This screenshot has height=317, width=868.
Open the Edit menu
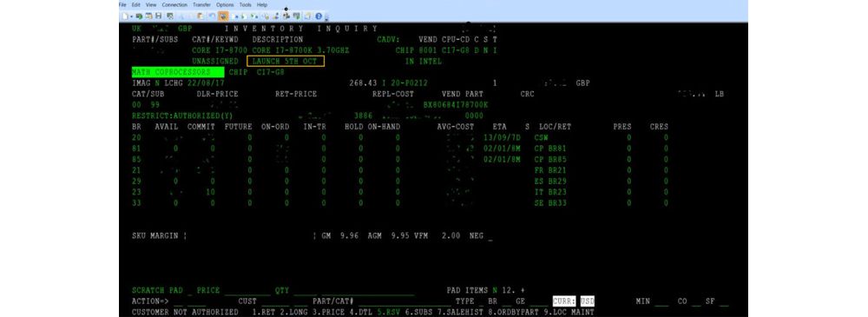point(136,4)
